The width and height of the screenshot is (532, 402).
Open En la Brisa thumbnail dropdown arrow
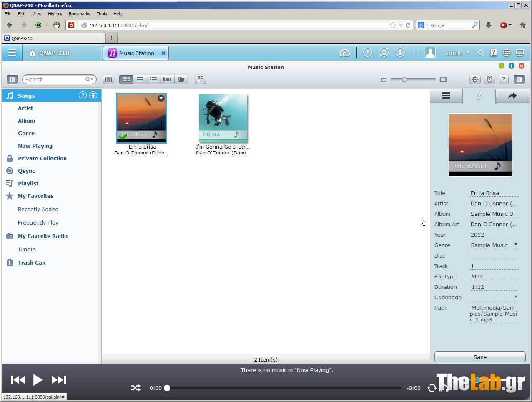point(161,99)
